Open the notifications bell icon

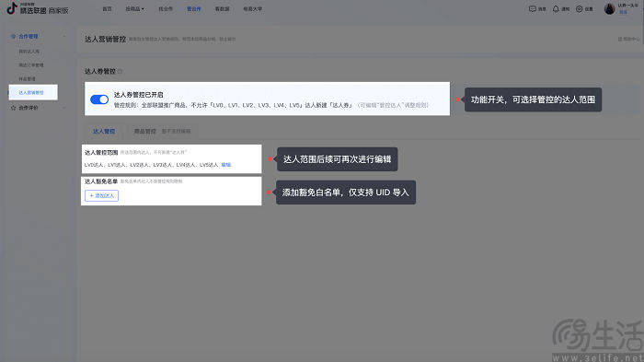[556, 8]
